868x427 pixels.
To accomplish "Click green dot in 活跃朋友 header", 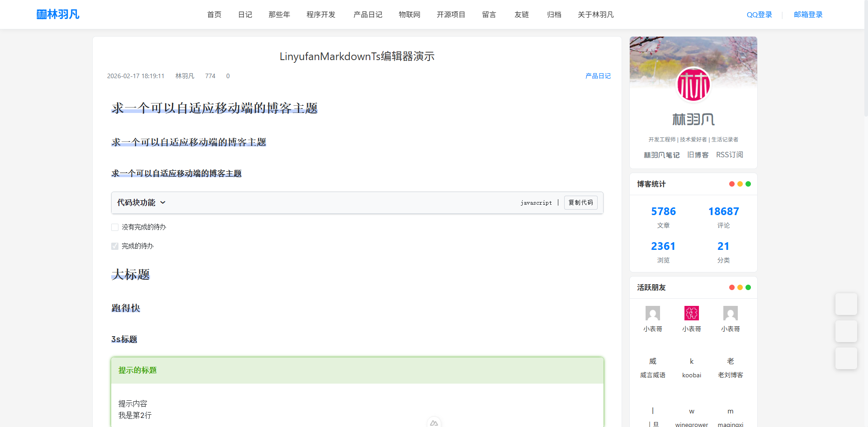I will coord(748,287).
